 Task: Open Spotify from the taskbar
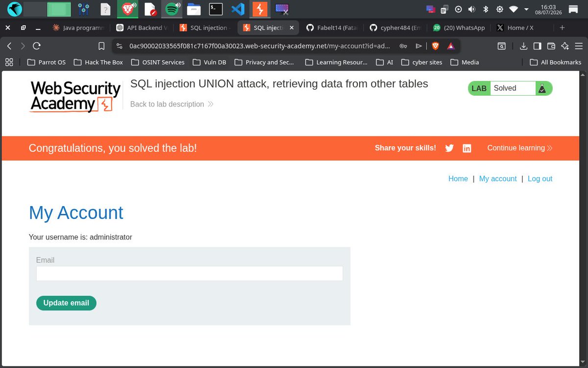(x=172, y=9)
